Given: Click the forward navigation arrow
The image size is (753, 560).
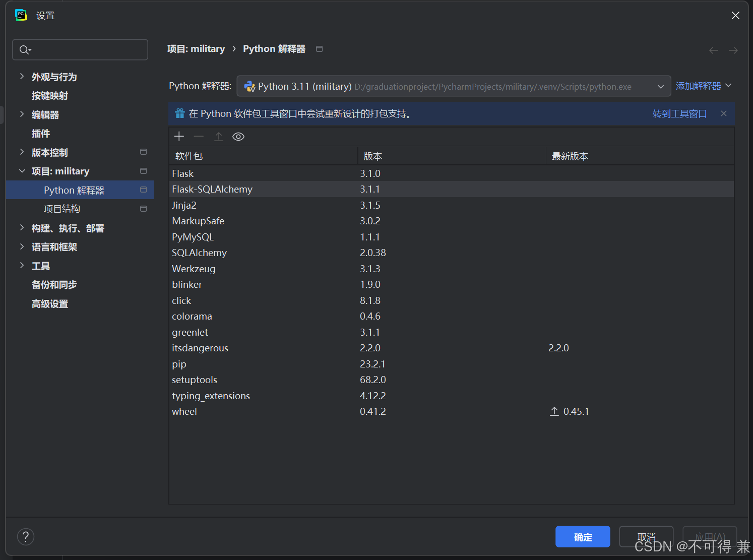Looking at the screenshot, I should tap(733, 50).
